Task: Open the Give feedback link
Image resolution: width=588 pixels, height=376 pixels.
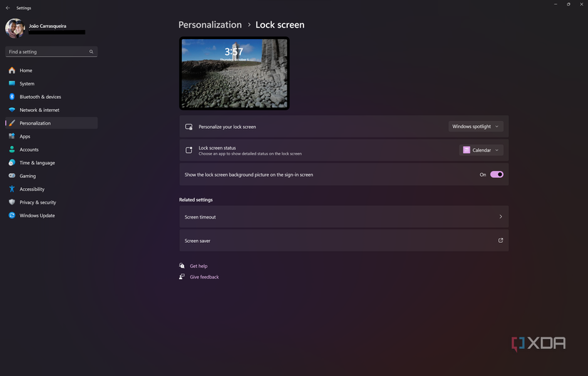Action: coord(205,277)
